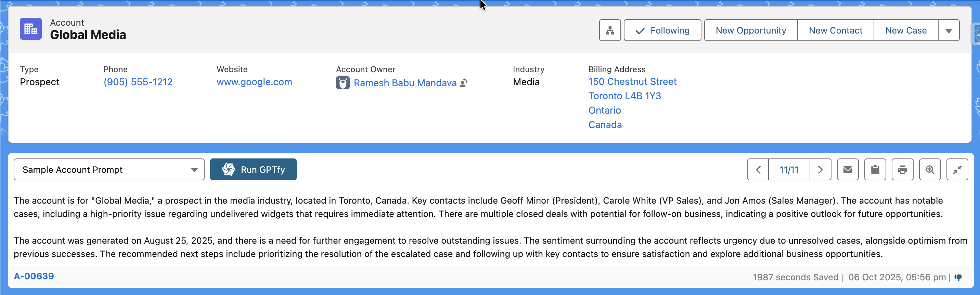This screenshot has height=295, width=980.
Task: Click the change owner icon
Action: tap(463, 83)
